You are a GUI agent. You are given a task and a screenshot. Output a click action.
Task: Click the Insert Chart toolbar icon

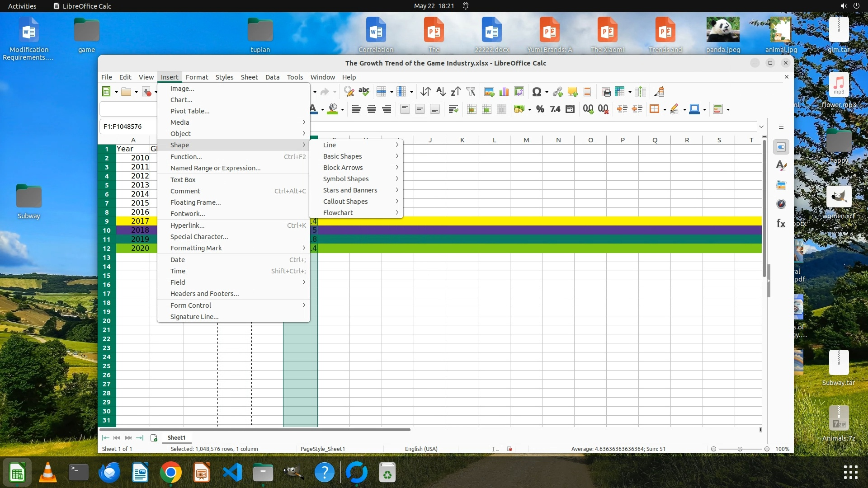504,92
